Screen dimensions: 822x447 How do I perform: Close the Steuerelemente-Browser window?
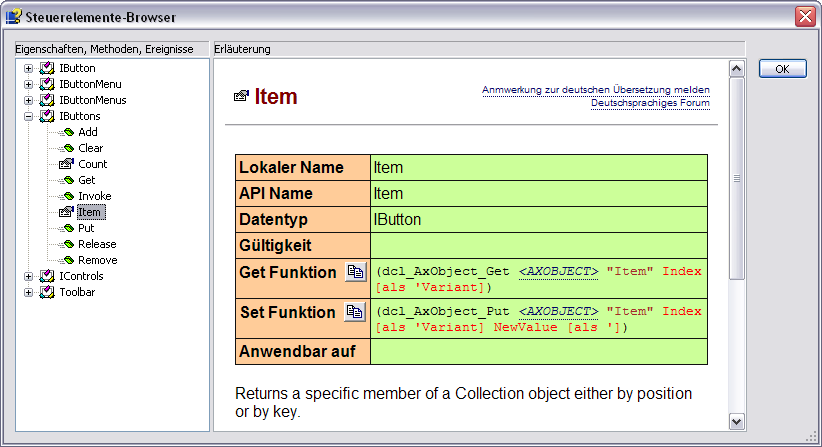click(x=805, y=17)
